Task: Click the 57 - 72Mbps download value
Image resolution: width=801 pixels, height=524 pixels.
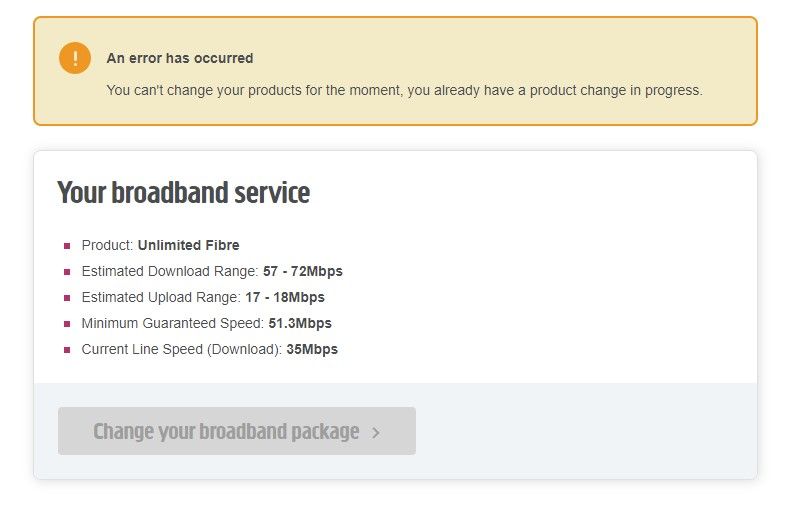Action: tap(302, 271)
